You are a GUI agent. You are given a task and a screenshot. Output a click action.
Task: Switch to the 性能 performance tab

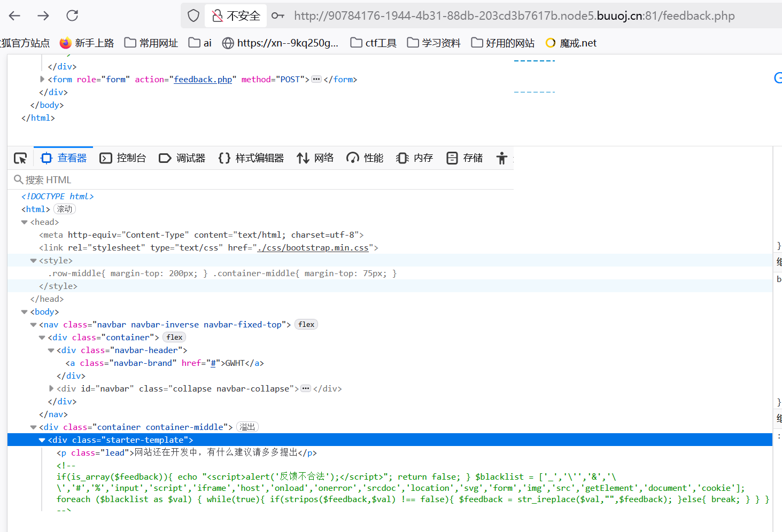365,158
